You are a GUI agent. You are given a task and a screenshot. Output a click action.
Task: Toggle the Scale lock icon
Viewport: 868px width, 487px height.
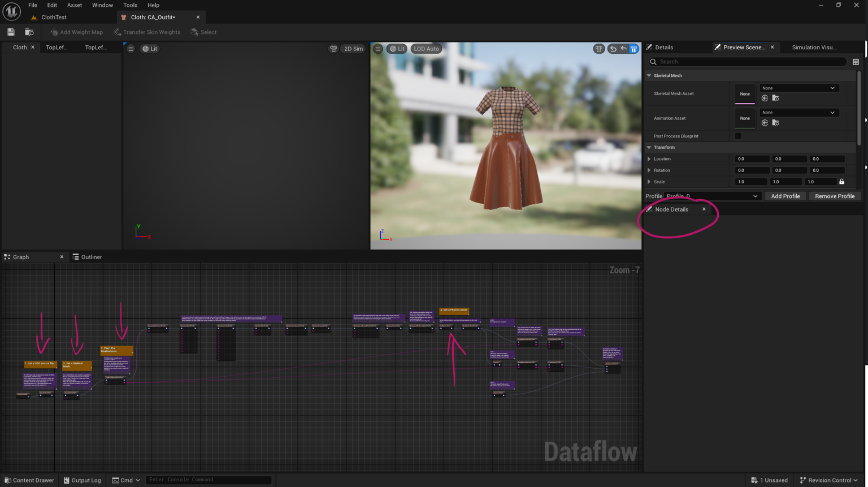click(841, 181)
